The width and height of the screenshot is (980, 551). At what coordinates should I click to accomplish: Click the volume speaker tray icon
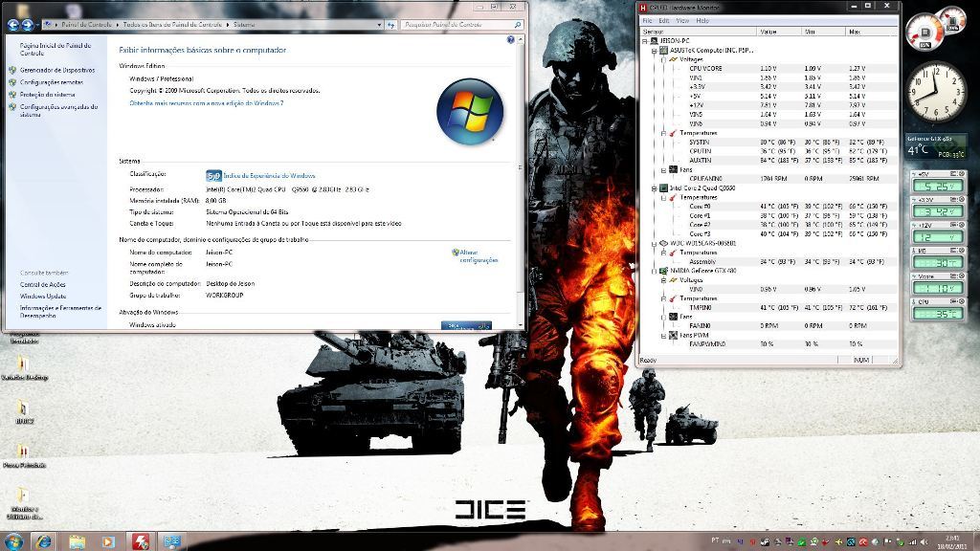pyautogui.click(x=922, y=541)
